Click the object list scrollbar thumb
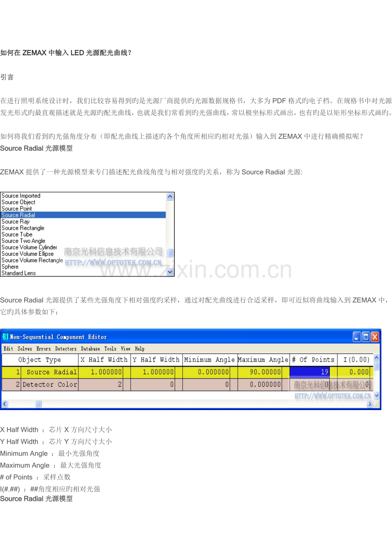 pyautogui.click(x=170, y=253)
